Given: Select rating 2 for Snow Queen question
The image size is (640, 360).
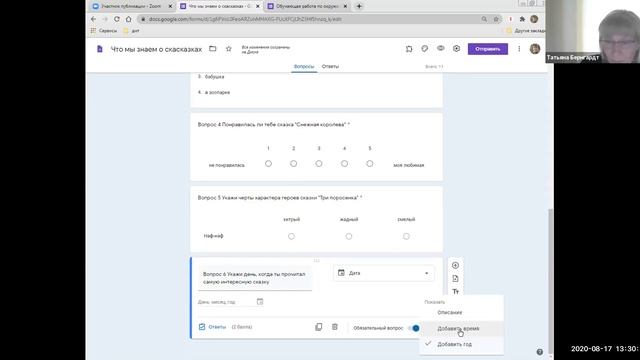Looking at the screenshot, I should point(293,164).
